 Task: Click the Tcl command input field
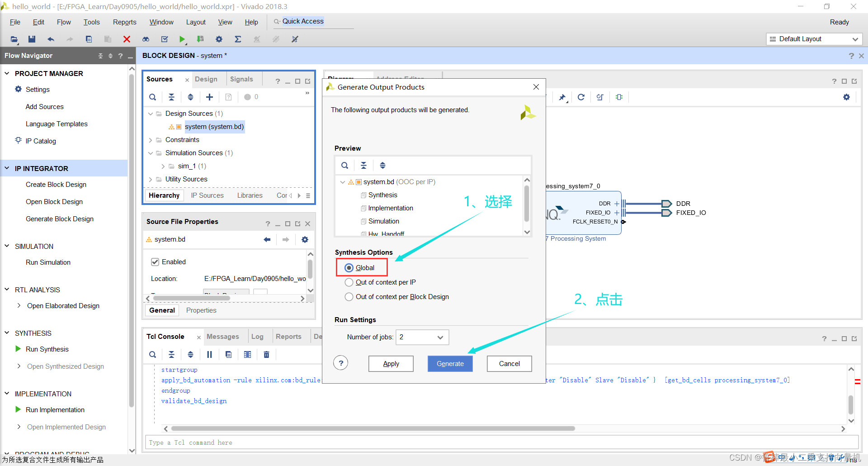coord(501,442)
